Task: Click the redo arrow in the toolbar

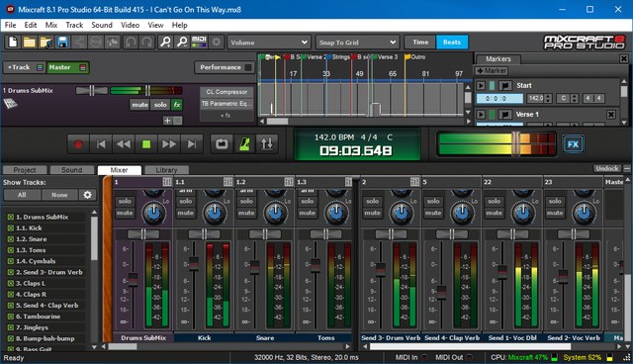Action: (x=147, y=42)
